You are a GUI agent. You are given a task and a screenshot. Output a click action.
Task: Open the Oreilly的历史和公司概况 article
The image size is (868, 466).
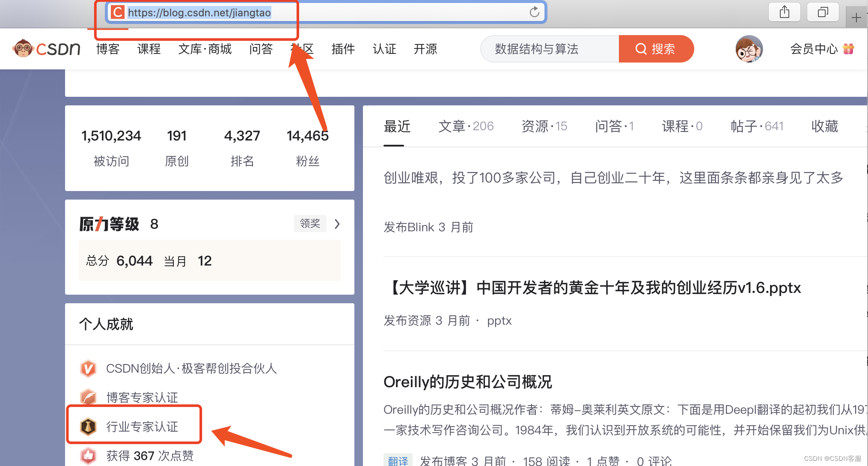click(x=467, y=382)
